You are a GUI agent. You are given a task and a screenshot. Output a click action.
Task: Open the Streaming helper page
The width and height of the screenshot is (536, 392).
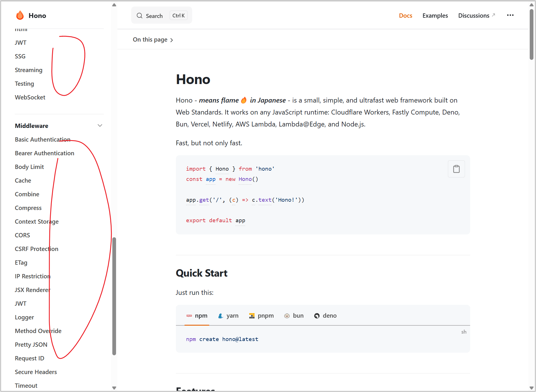coord(29,70)
